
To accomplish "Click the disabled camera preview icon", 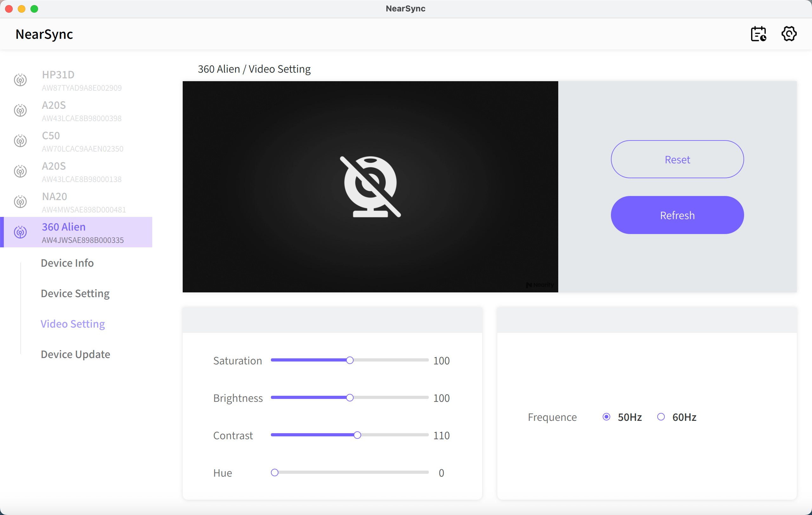I will tap(370, 187).
